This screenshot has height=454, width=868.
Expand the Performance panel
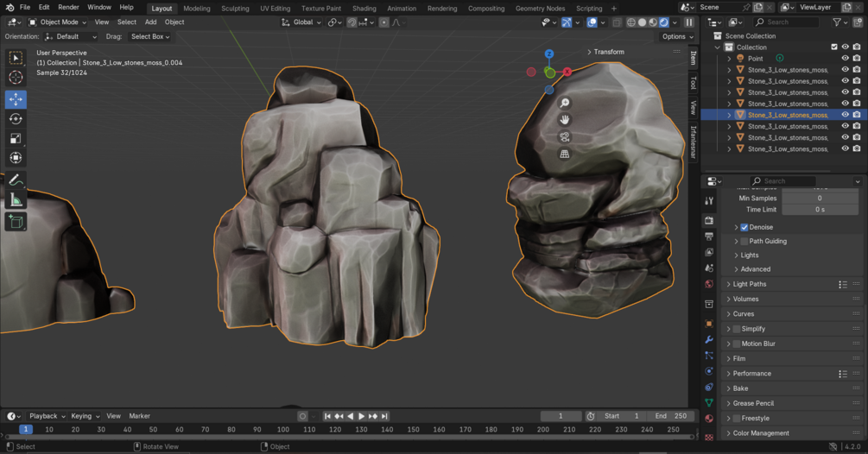point(751,374)
